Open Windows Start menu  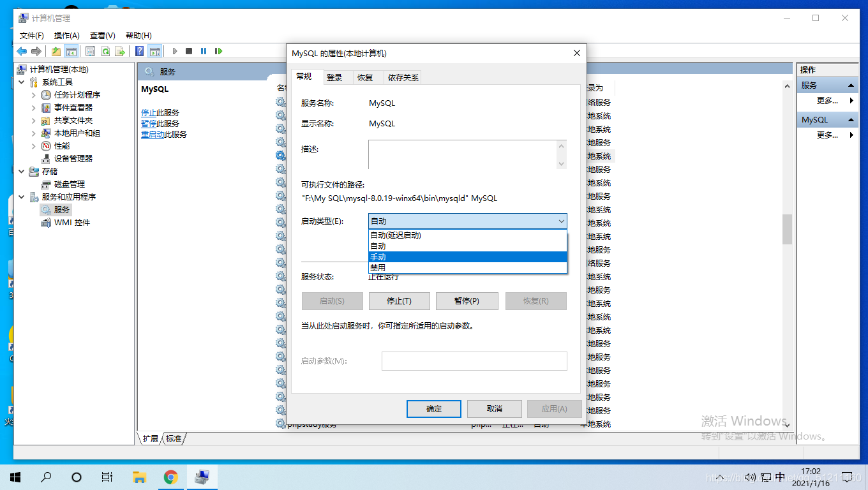(15, 477)
